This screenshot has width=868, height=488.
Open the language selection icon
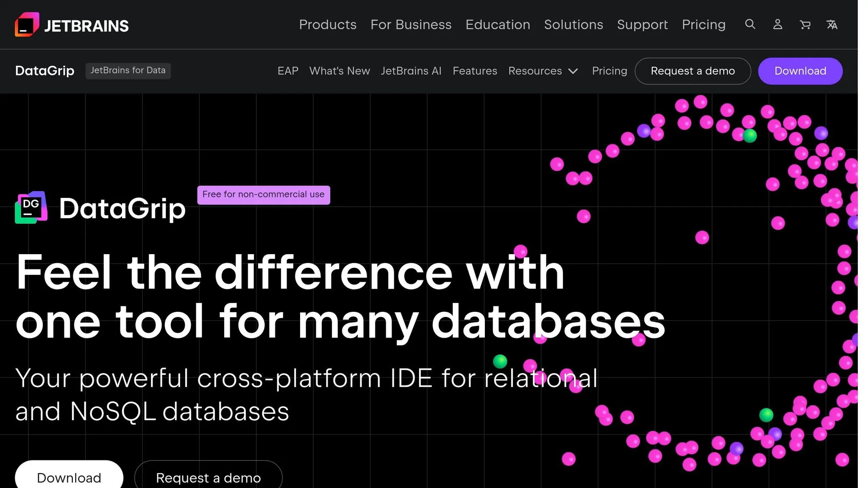pos(832,25)
